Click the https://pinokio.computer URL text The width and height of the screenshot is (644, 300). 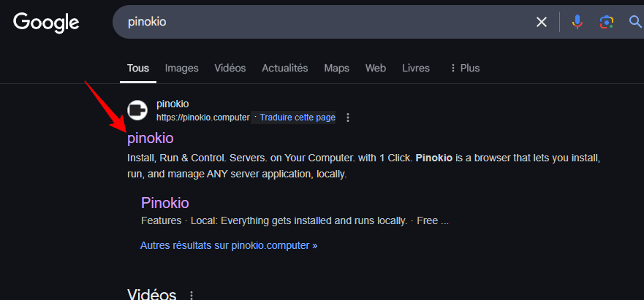[x=203, y=118]
